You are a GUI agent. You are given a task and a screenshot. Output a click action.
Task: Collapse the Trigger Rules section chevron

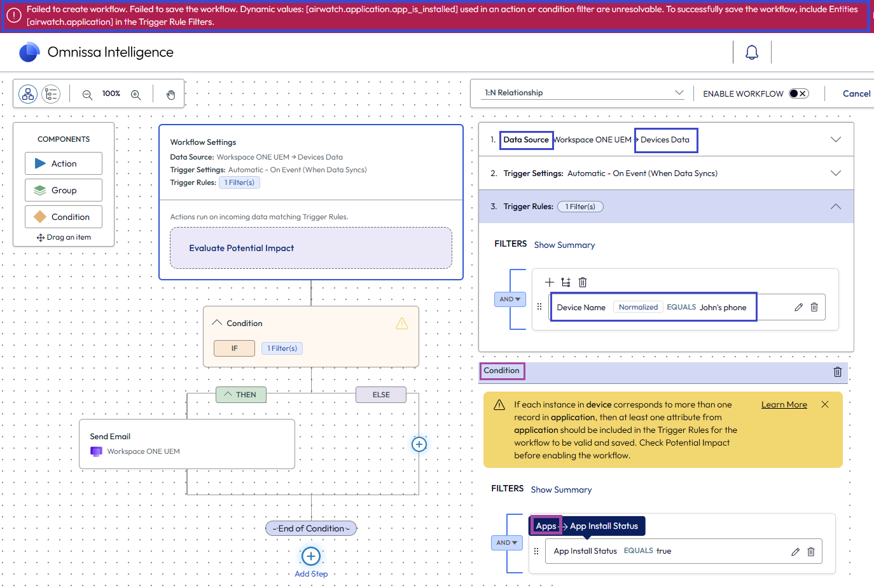836,207
